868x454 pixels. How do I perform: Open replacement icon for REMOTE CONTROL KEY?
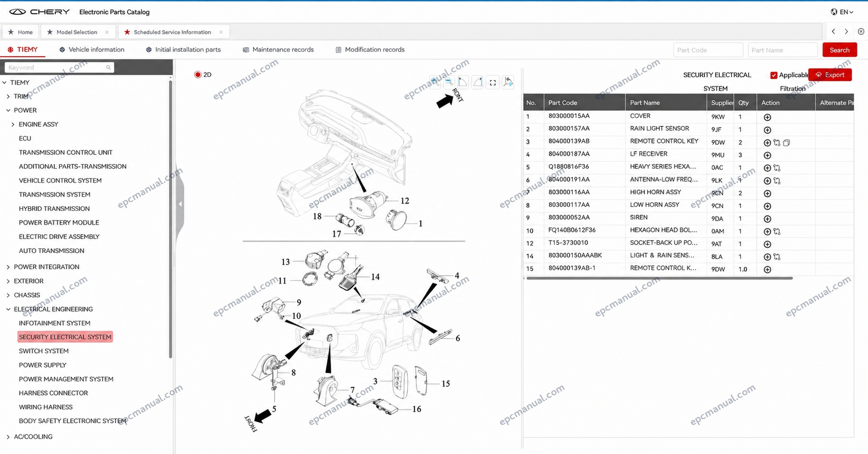[x=777, y=142]
